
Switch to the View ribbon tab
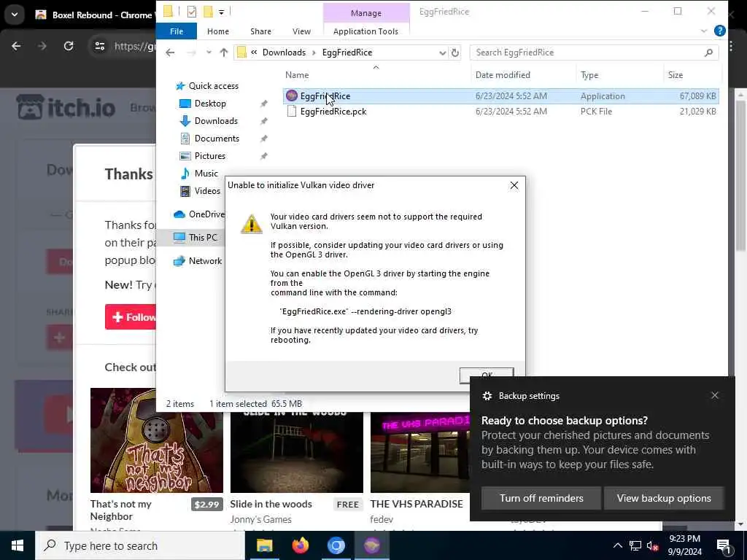click(x=301, y=31)
